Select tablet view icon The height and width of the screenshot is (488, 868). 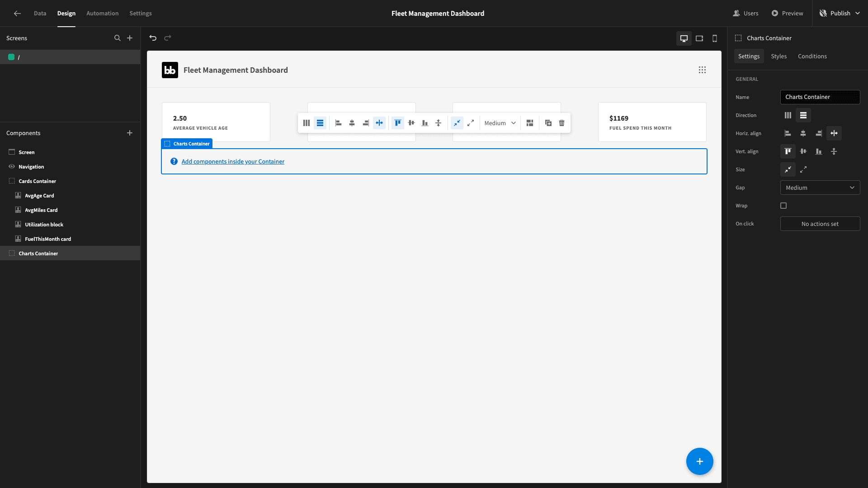699,38
